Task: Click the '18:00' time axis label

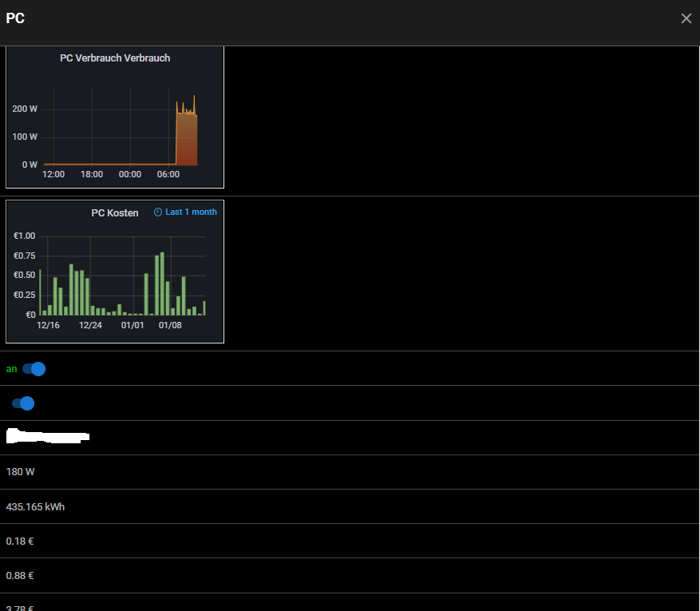Action: (x=92, y=174)
